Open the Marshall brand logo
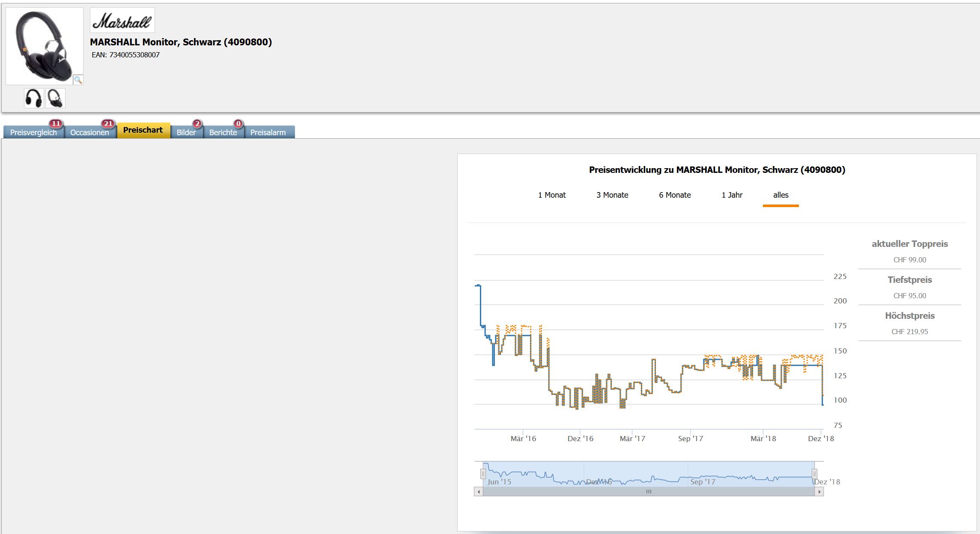The height and width of the screenshot is (534, 980). coord(122,21)
